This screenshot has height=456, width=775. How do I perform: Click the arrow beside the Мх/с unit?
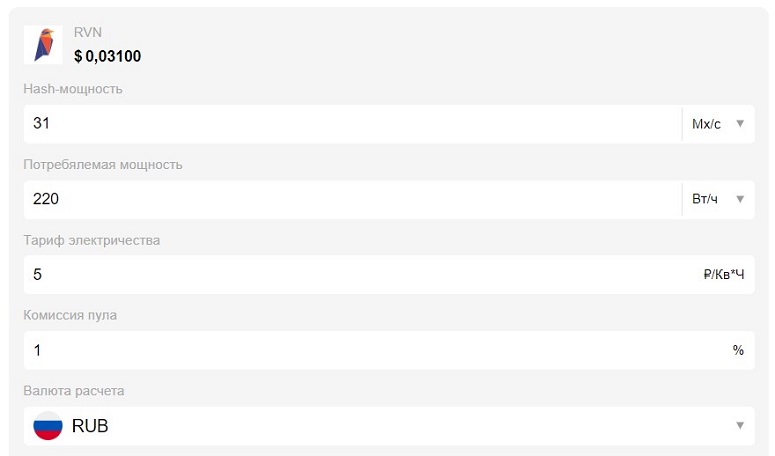(x=740, y=124)
